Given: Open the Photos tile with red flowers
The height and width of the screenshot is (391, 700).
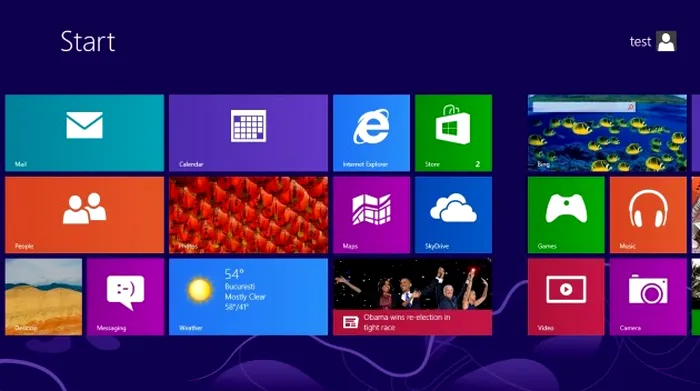Looking at the screenshot, I should (248, 215).
